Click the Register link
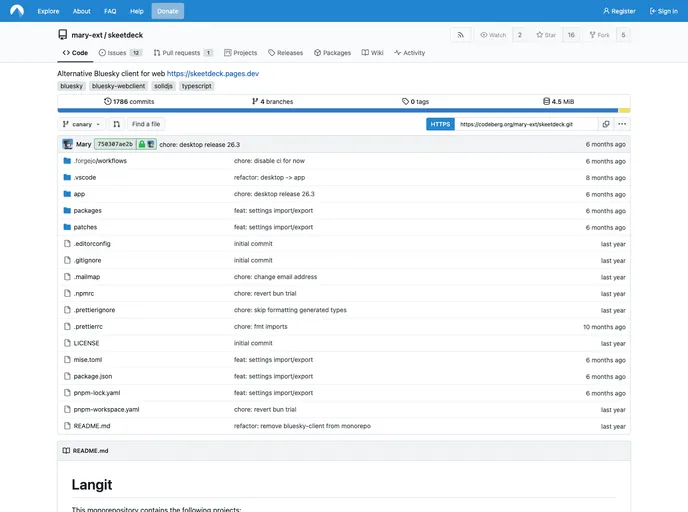The image size is (688, 512). [620, 11]
